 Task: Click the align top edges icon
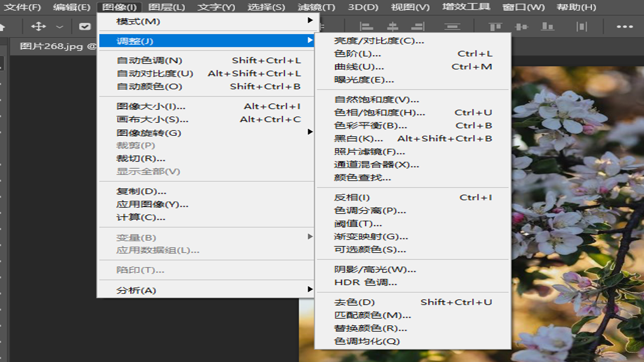[496, 27]
